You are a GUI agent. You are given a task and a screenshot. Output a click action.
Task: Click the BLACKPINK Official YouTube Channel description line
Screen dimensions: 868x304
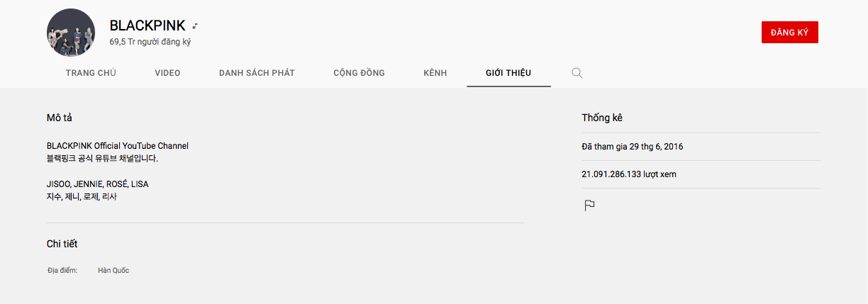(x=118, y=146)
